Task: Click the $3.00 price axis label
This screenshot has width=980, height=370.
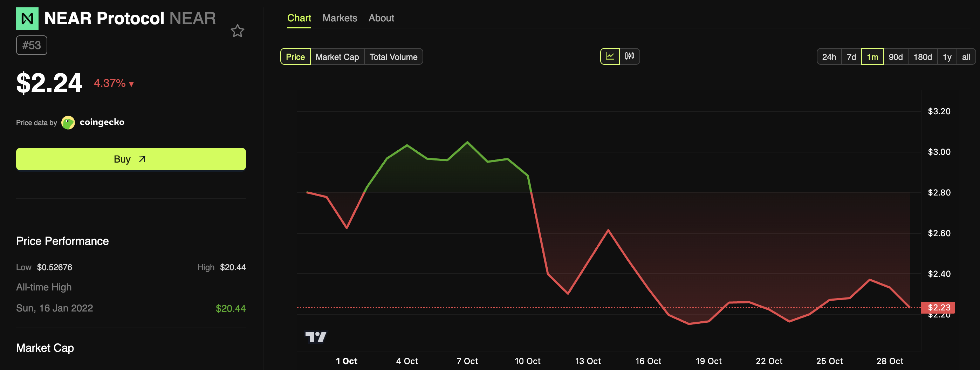Action: pyautogui.click(x=939, y=152)
